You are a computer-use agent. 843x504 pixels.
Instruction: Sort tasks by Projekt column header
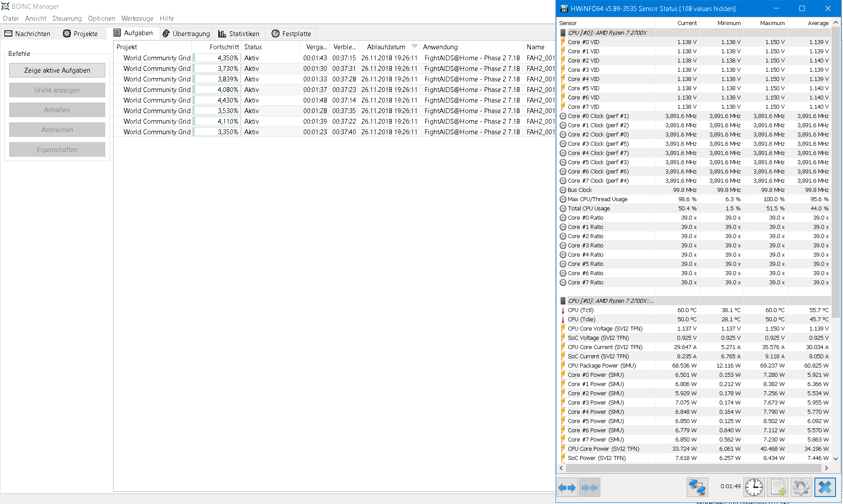[153, 47]
